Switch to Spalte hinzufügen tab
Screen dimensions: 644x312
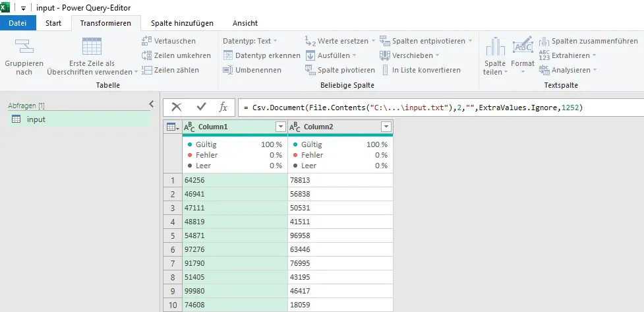click(x=182, y=23)
